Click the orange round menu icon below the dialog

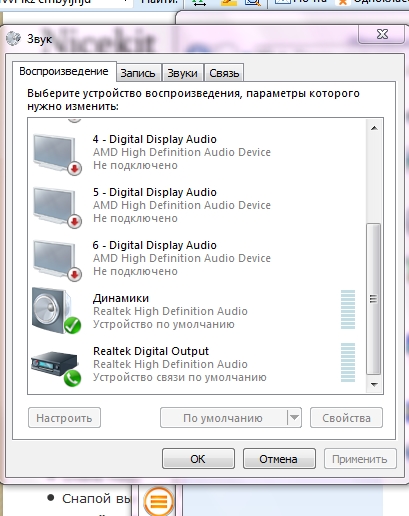pos(159,501)
